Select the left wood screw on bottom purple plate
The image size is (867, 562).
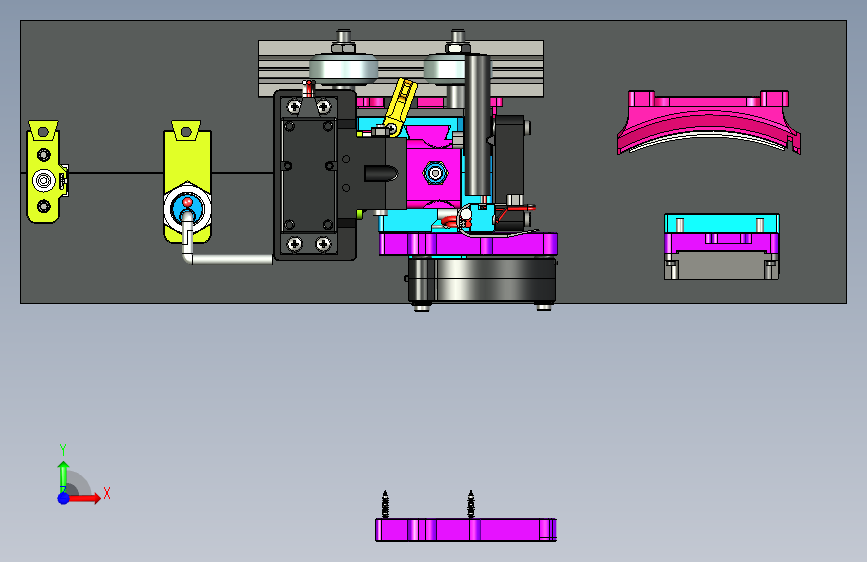click(385, 504)
